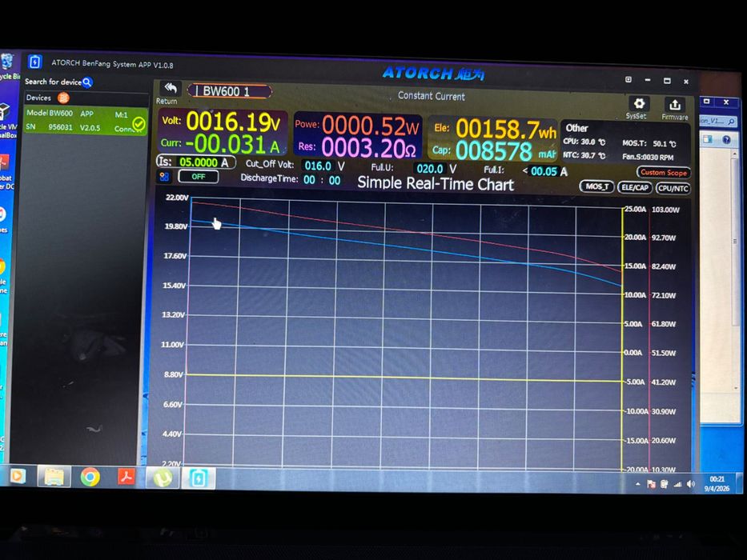Click the Cut_Off Volt field 016.0

click(318, 166)
